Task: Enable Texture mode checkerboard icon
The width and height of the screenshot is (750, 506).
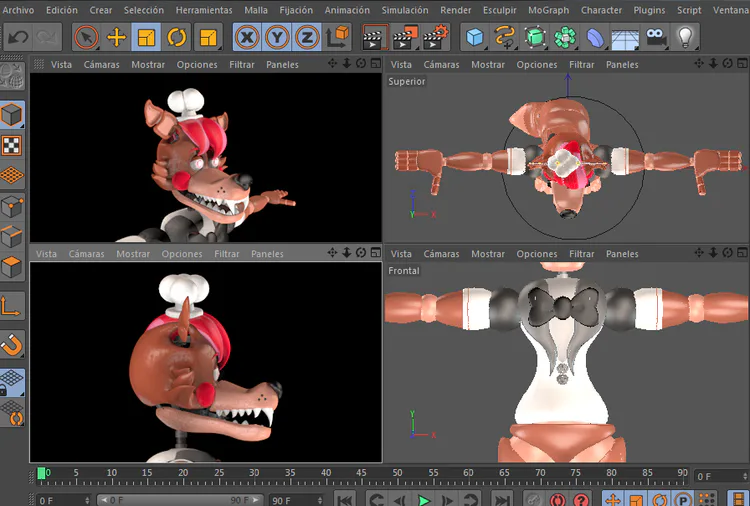Action: coord(11,145)
